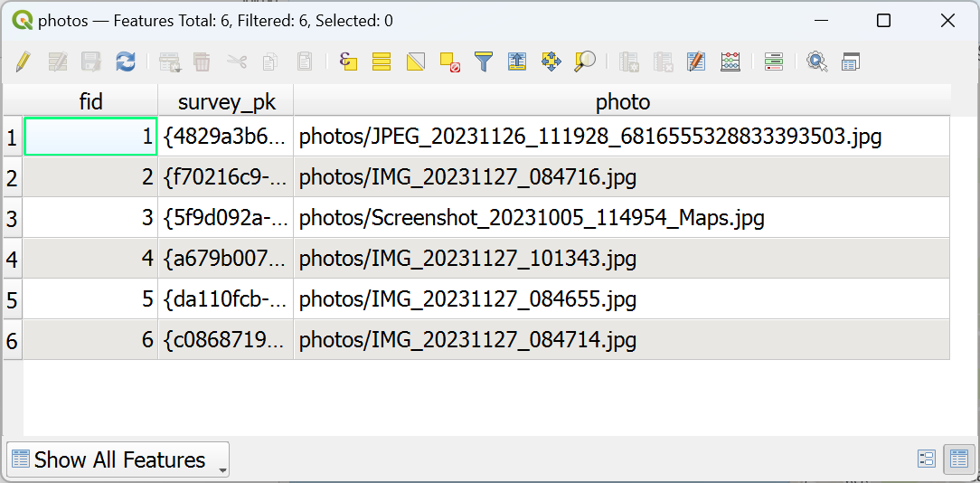Viewport: 980px width, 483px height.
Task: Toggle multi edit mode icon
Action: click(58, 62)
